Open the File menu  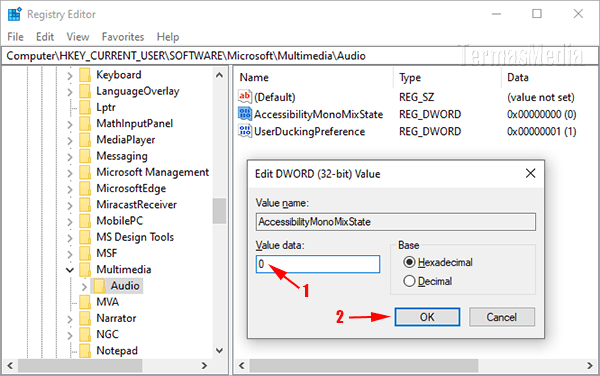[x=15, y=37]
